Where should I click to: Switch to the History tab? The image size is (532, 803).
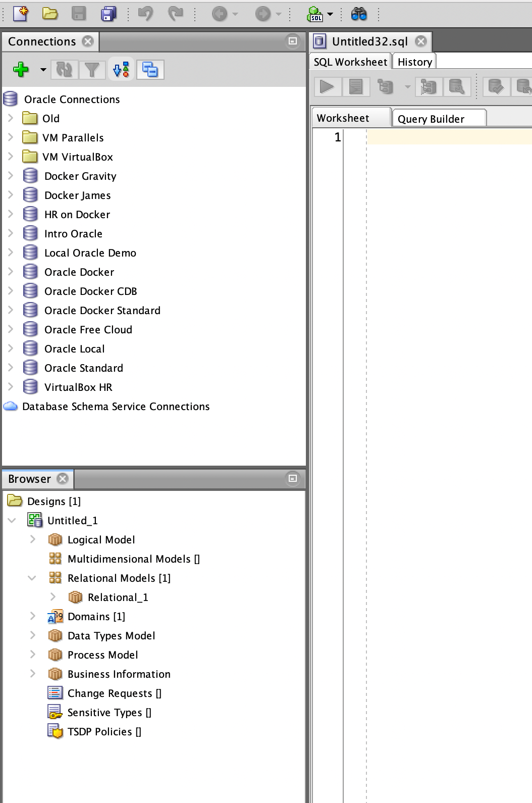coord(414,62)
